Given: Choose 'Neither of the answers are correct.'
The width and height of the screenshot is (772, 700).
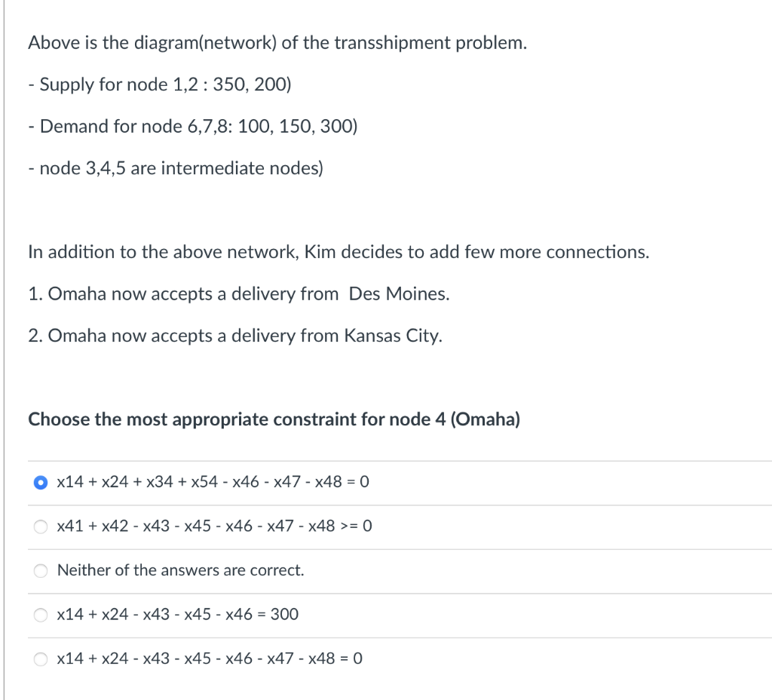Looking at the screenshot, I should pyautogui.click(x=41, y=571).
